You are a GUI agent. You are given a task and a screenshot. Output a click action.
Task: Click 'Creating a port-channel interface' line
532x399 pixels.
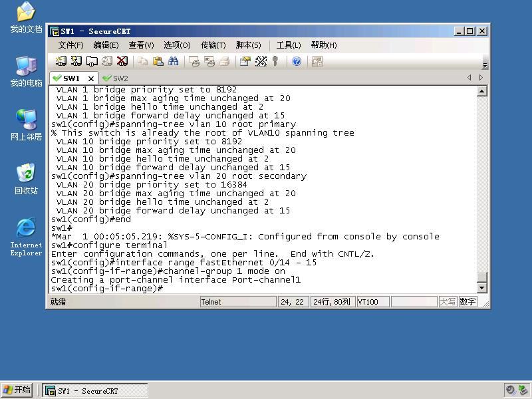pyautogui.click(x=176, y=280)
